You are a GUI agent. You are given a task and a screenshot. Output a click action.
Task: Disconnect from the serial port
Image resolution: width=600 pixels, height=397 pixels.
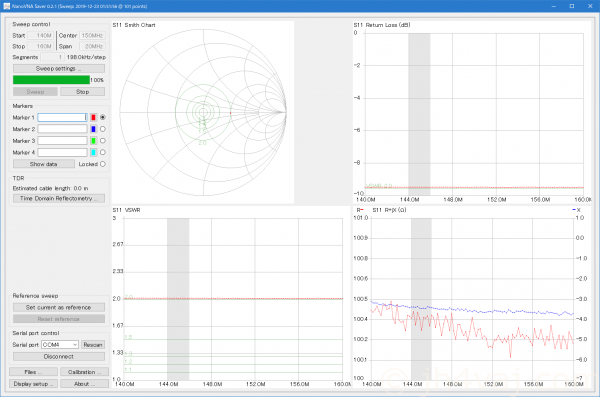point(59,356)
